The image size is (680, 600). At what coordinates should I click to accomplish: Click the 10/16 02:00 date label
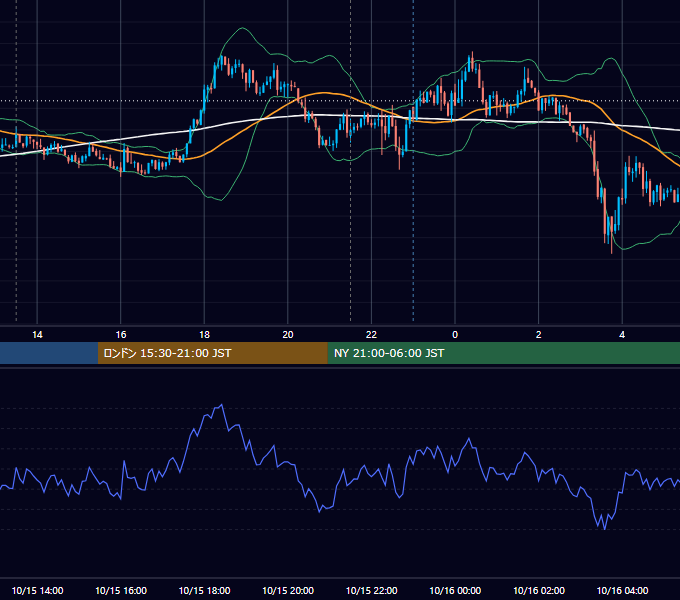click(x=539, y=590)
